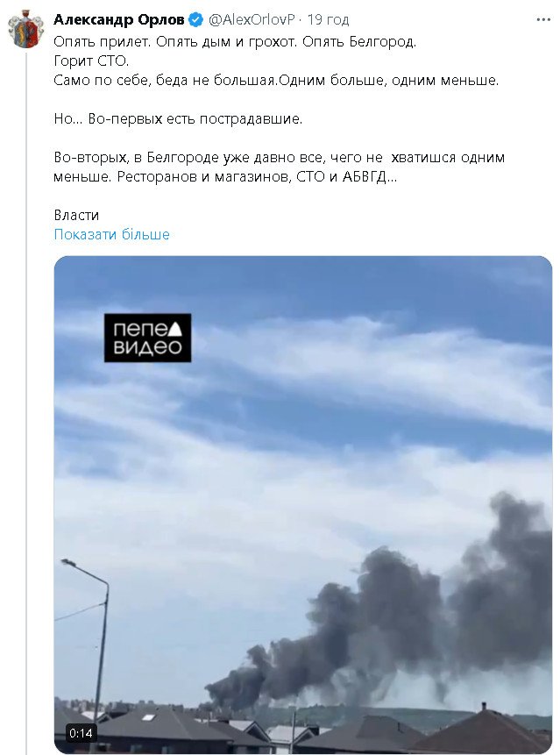Click the word 'Власти'
Viewport: 560px width, 755px height.
click(76, 215)
